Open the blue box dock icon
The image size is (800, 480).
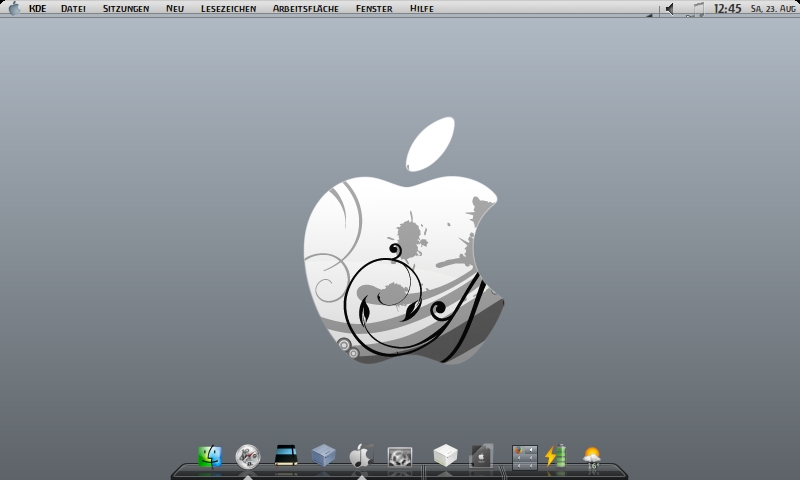point(323,456)
